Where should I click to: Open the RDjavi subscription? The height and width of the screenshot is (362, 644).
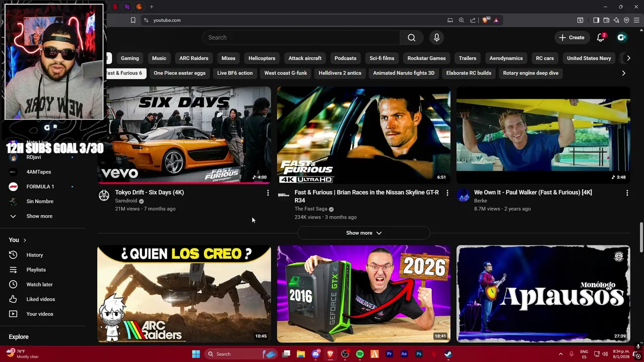pos(34,157)
